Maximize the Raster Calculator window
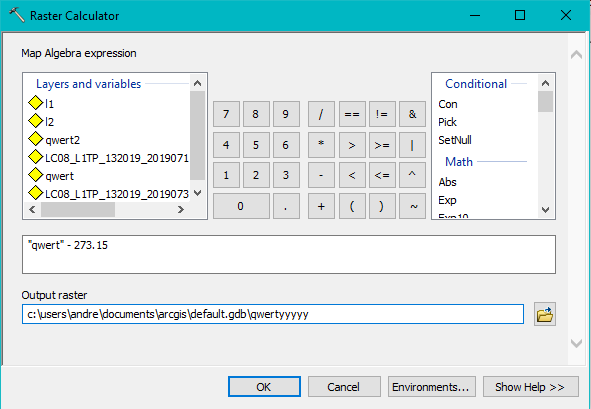The image size is (591, 409). click(520, 15)
